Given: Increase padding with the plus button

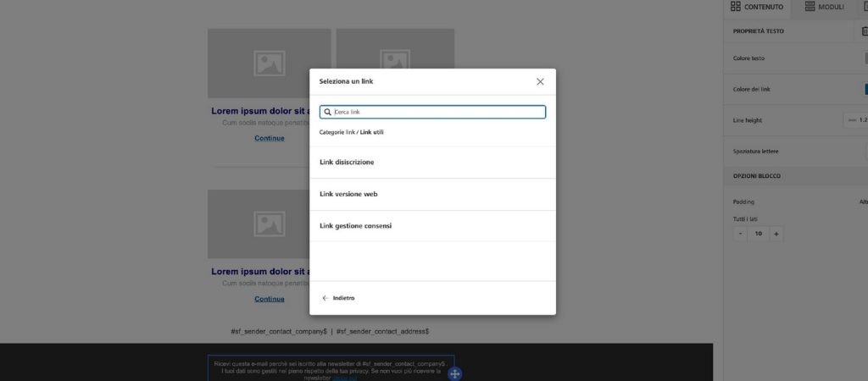Looking at the screenshot, I should [x=776, y=234].
